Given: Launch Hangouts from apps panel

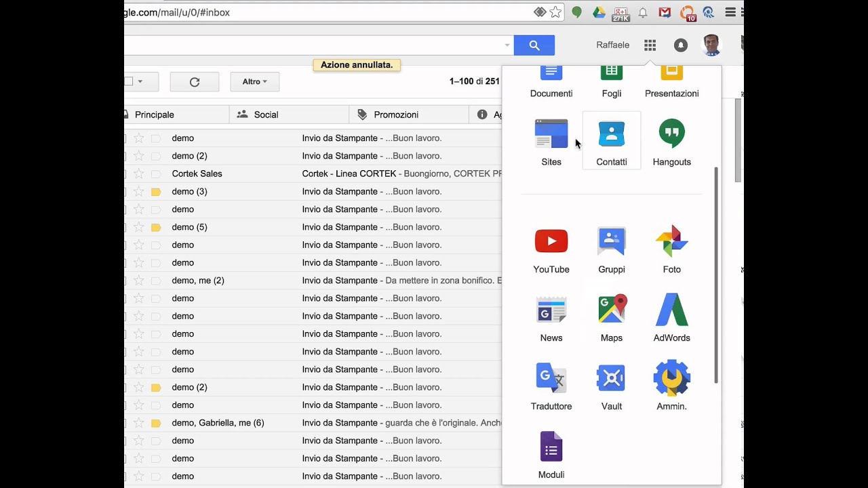Looking at the screenshot, I should tap(671, 141).
